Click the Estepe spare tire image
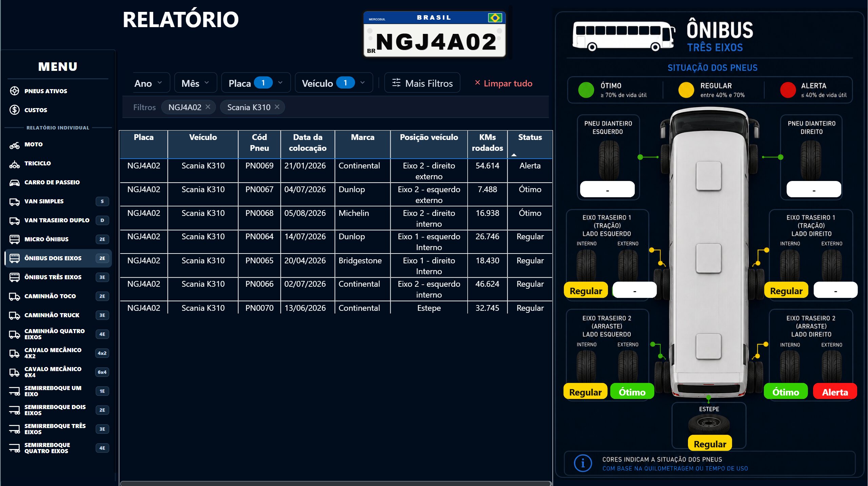The width and height of the screenshot is (868, 486). 709,424
